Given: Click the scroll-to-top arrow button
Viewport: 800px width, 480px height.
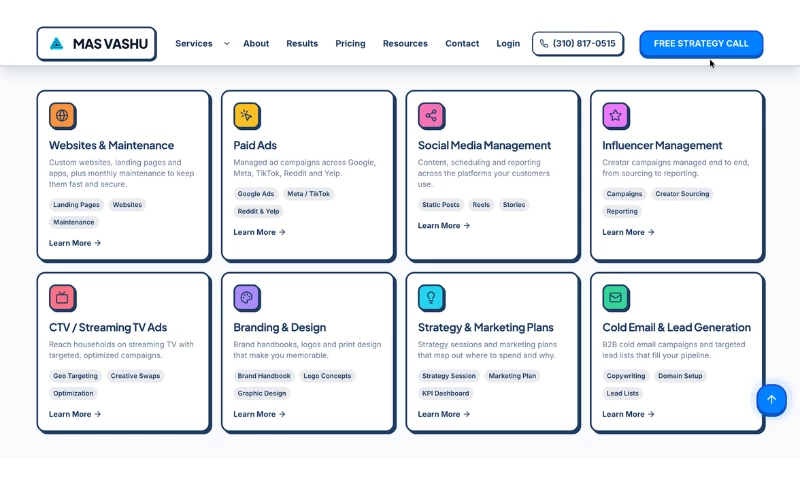Looking at the screenshot, I should pos(771,400).
